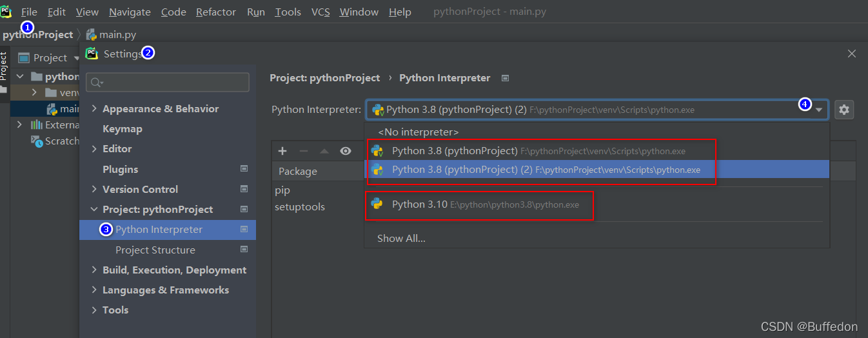Collapse Project: pythonProject section
The height and width of the screenshot is (338, 868).
[94, 209]
